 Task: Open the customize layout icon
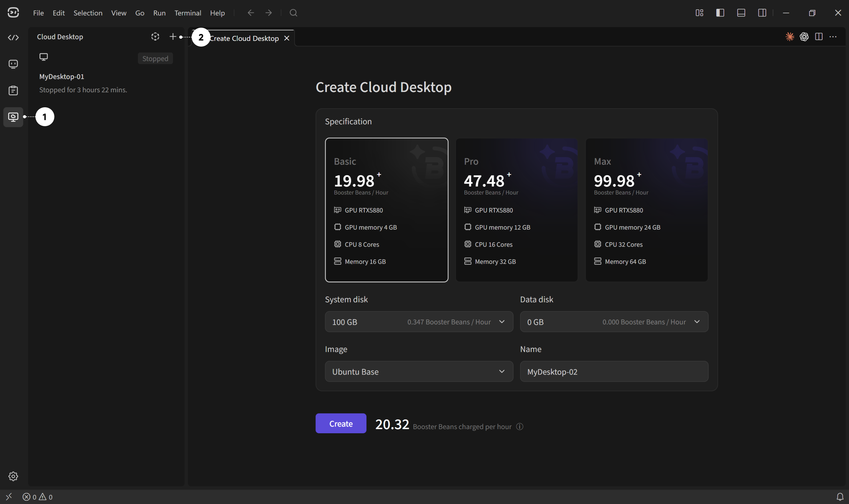tap(699, 13)
